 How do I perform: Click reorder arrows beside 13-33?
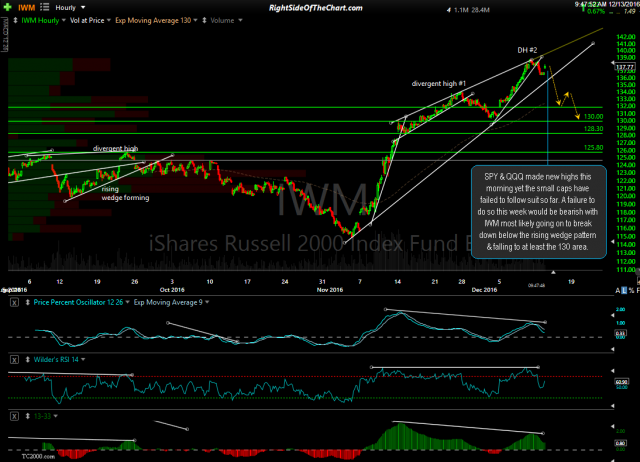[28, 416]
